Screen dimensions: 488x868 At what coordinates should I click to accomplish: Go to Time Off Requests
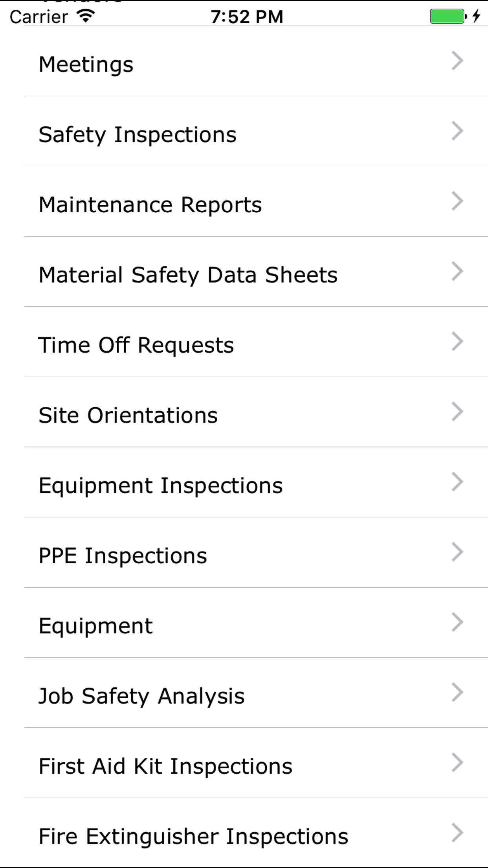(x=136, y=345)
